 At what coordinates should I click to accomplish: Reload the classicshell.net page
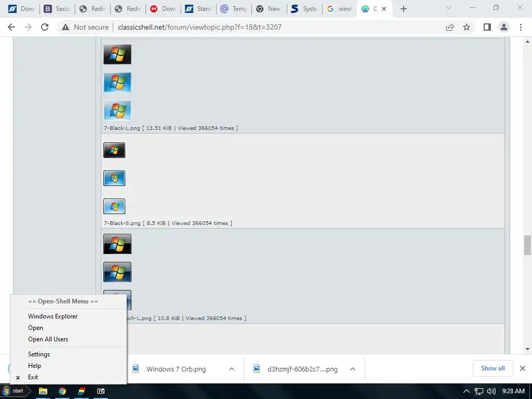pyautogui.click(x=45, y=27)
